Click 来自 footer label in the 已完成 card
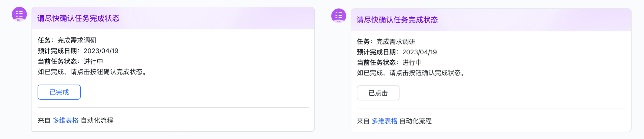Image resolution: width=644 pixels, height=139 pixels. click(x=44, y=121)
